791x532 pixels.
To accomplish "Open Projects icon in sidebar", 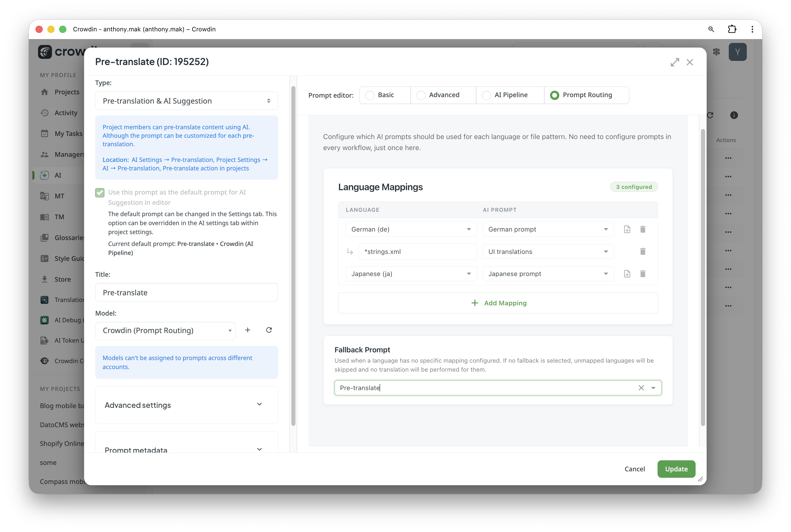I will click(44, 92).
